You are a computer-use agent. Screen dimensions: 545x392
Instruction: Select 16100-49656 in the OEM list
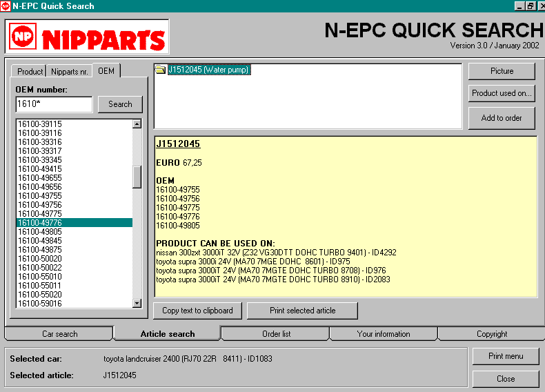pos(75,187)
